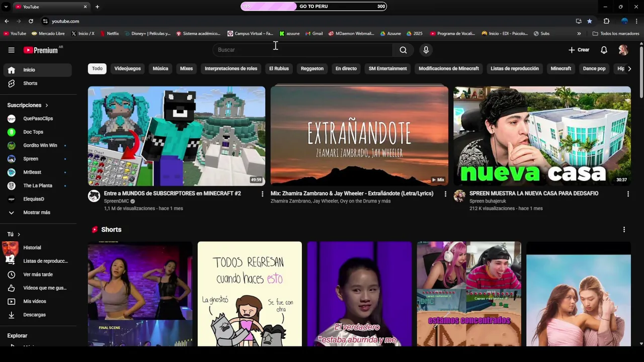Open options menu for Extrañándote mix
This screenshot has height=362, width=644.
pyautogui.click(x=445, y=194)
